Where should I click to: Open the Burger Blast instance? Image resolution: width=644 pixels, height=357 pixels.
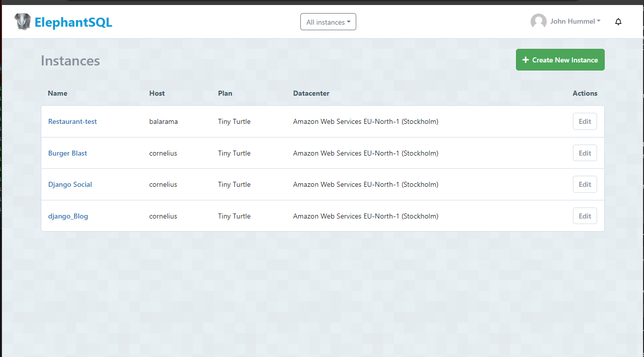tap(68, 153)
